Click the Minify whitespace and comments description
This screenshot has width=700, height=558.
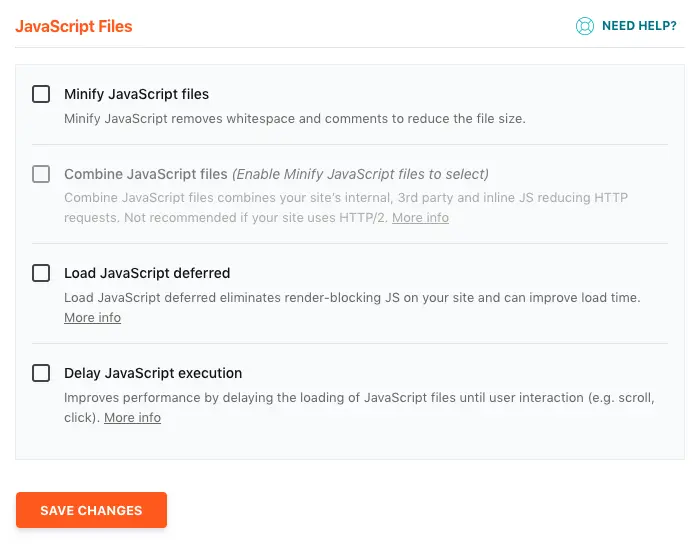[x=294, y=118]
